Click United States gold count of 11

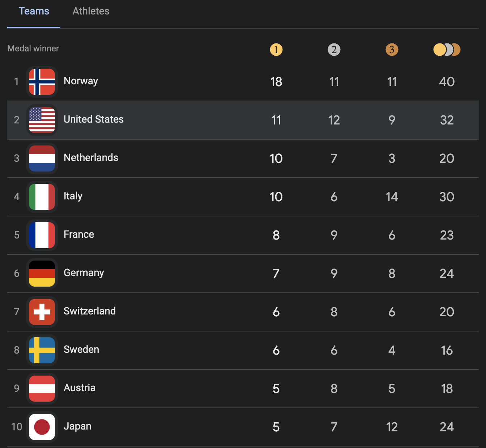click(276, 120)
